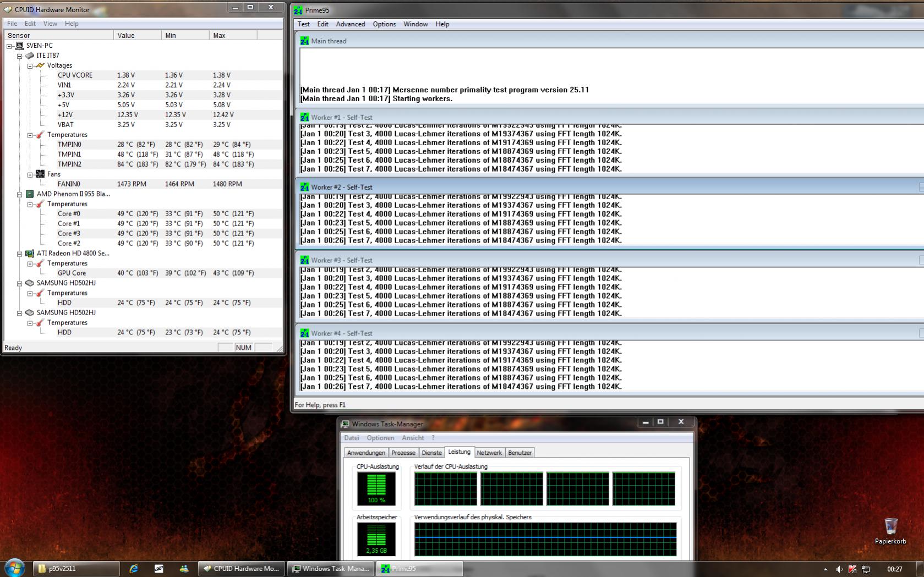Collapse the GPU Temperatures group under ATI Radeon
924x577 pixels.
[30, 263]
